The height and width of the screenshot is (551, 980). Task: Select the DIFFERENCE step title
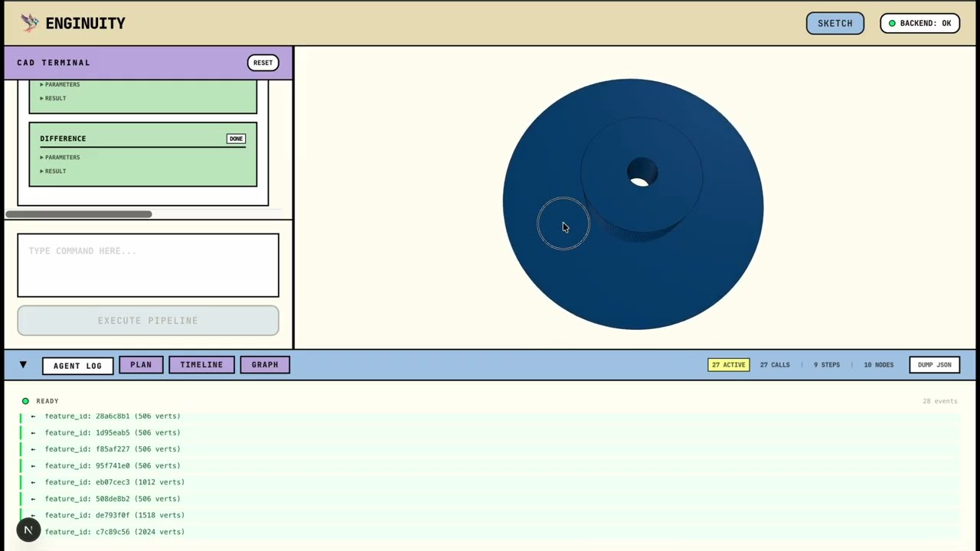coord(63,139)
